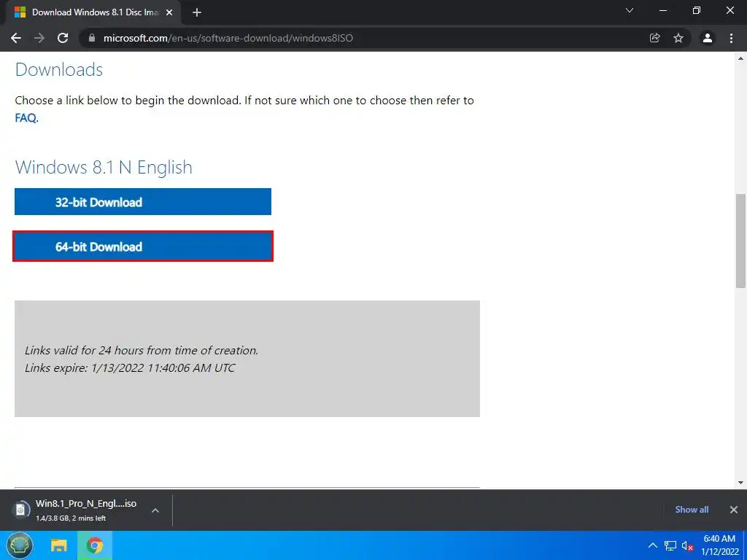Show all downloads

tap(692, 510)
